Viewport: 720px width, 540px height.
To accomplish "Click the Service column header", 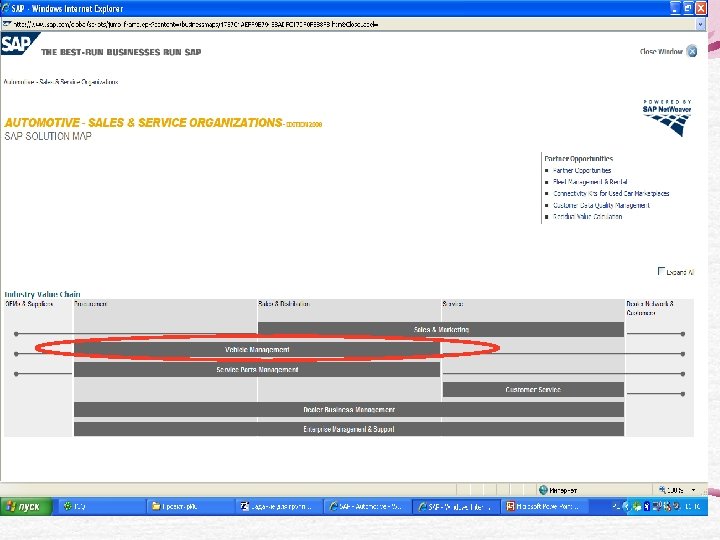I will (453, 304).
